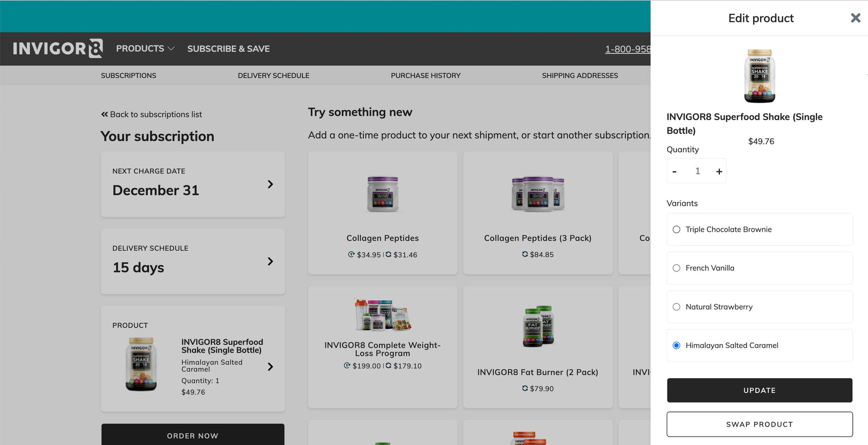Image resolution: width=868 pixels, height=445 pixels.
Task: Open Shipping Addresses tab
Action: click(x=579, y=75)
